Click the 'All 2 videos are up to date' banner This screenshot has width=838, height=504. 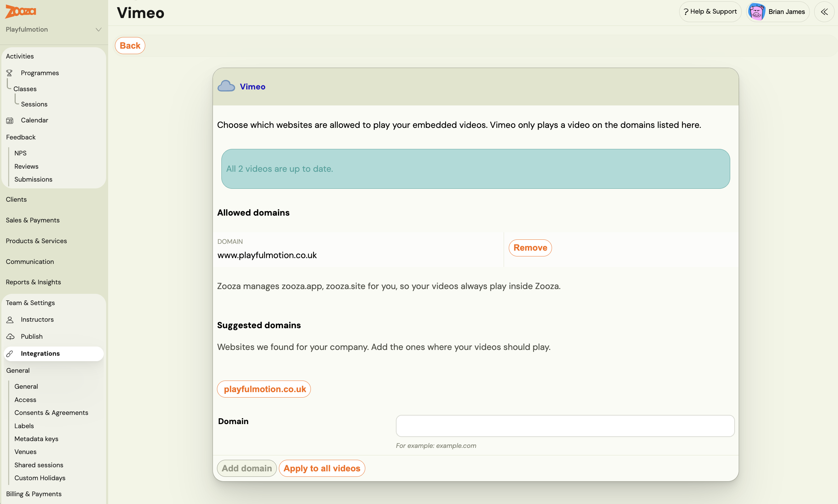(x=475, y=169)
